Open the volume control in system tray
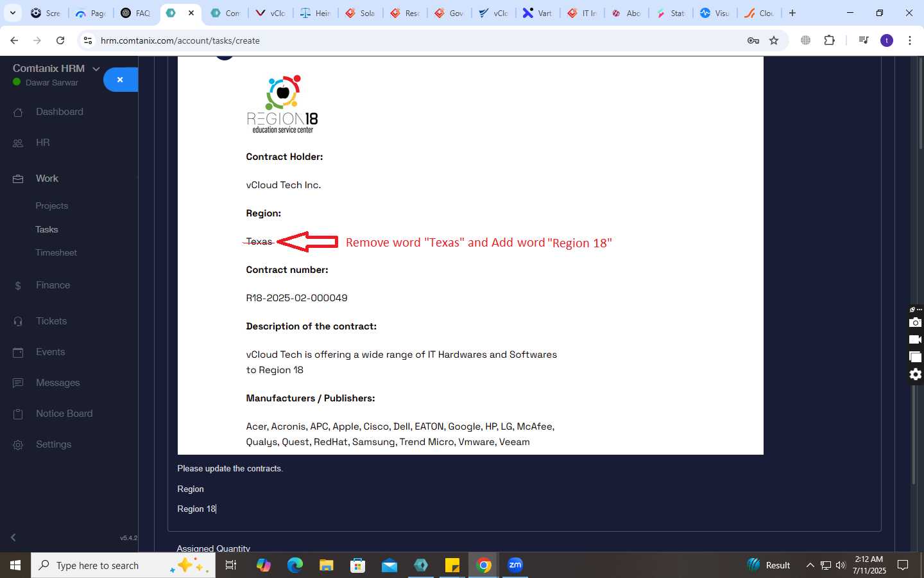The image size is (924, 578). (x=841, y=565)
